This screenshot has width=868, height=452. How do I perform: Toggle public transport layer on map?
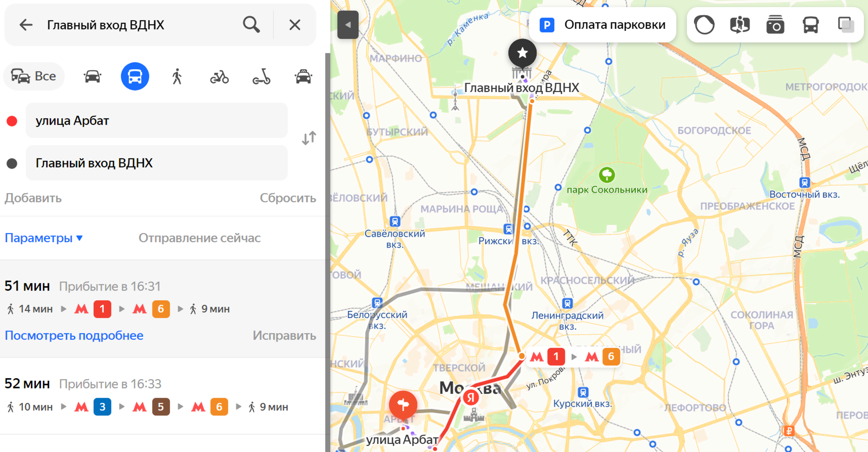(811, 25)
